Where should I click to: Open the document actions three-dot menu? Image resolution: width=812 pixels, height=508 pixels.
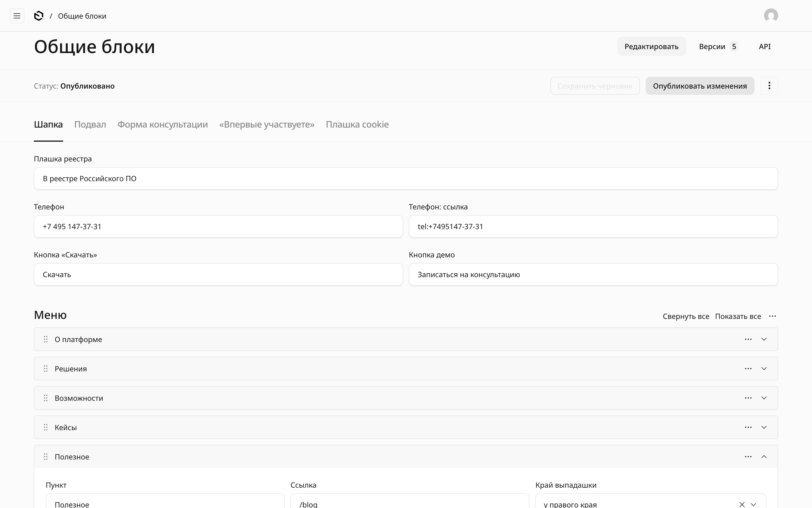click(x=769, y=86)
